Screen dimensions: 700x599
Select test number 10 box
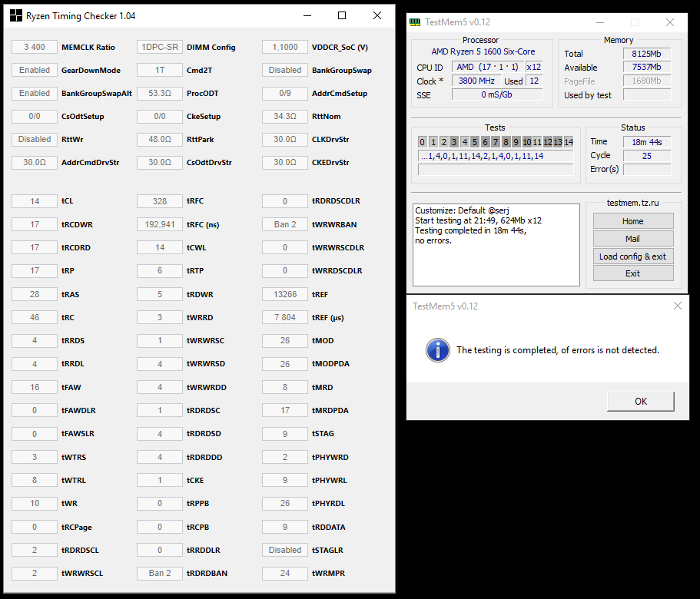(527, 142)
